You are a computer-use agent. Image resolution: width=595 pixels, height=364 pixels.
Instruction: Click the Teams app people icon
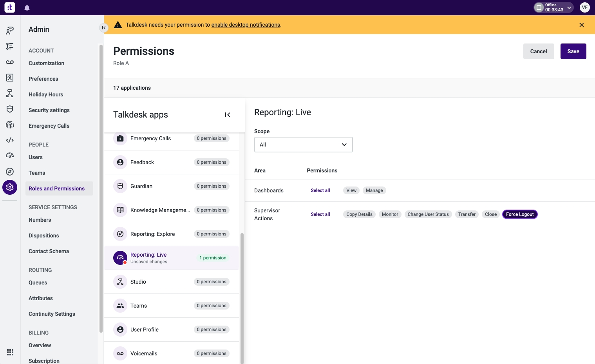120,306
